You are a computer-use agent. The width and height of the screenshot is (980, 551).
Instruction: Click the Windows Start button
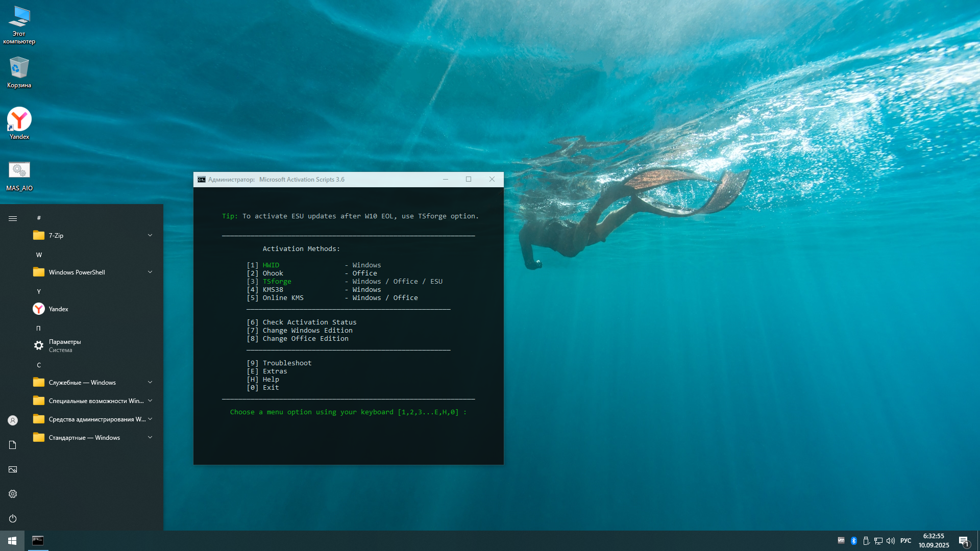12,541
